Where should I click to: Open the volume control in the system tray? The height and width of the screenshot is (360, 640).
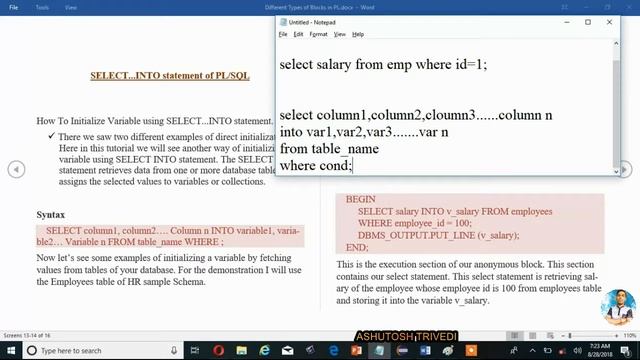coord(577,351)
